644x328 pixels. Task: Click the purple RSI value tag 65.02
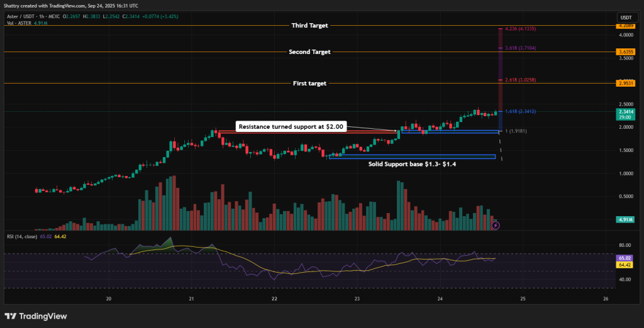click(x=626, y=258)
